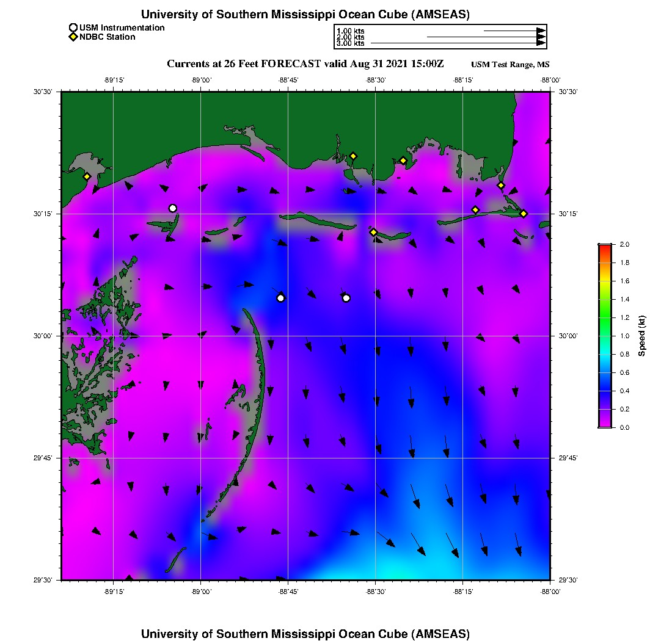Viewport: 672px width, 641px height.
Task: Click the bottom Ocean Cube (AMSEAS) footer heading
Action: (x=305, y=634)
